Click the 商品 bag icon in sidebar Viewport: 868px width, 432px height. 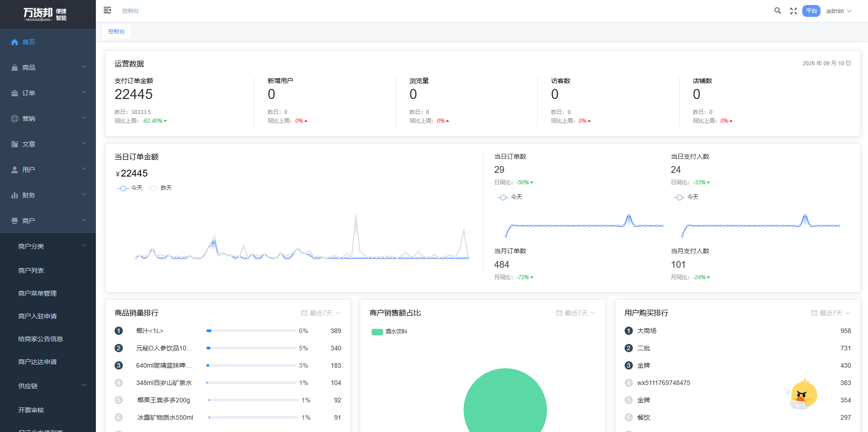coord(15,68)
